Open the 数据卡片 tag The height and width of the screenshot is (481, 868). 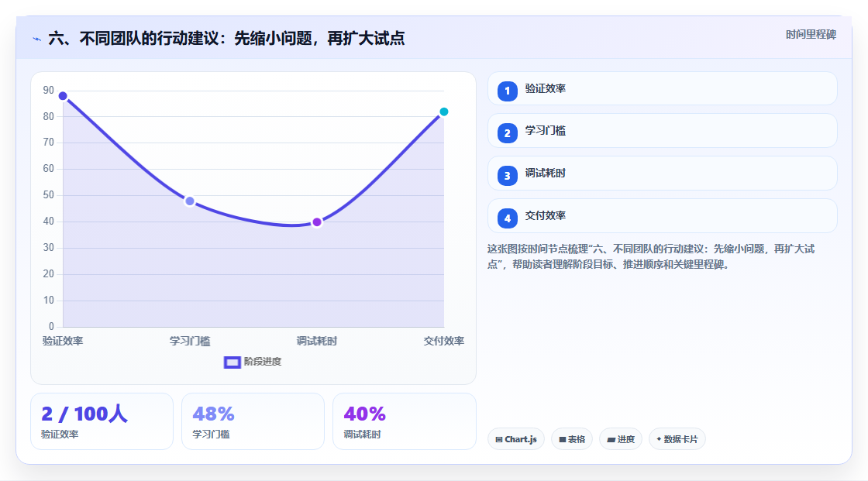(677, 439)
